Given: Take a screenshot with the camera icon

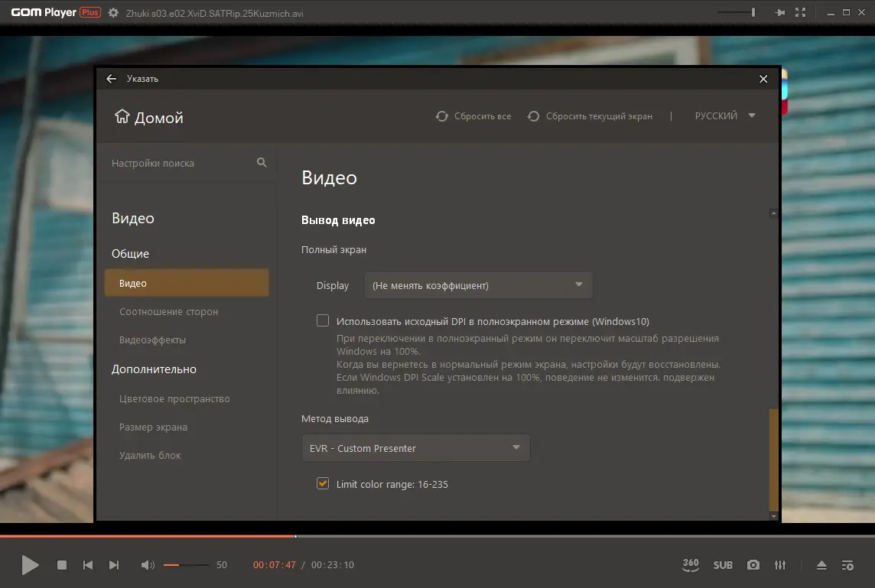Looking at the screenshot, I should 753,565.
